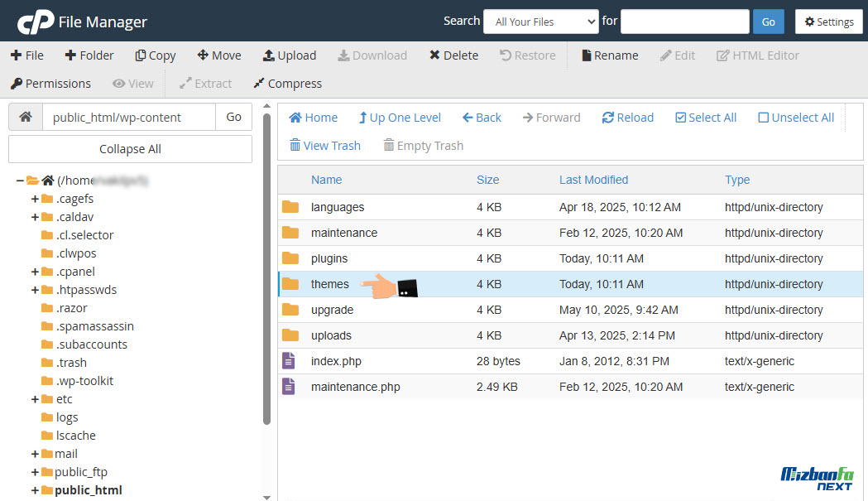Select the plugins folder row
The width and height of the screenshot is (868, 501).
click(570, 258)
